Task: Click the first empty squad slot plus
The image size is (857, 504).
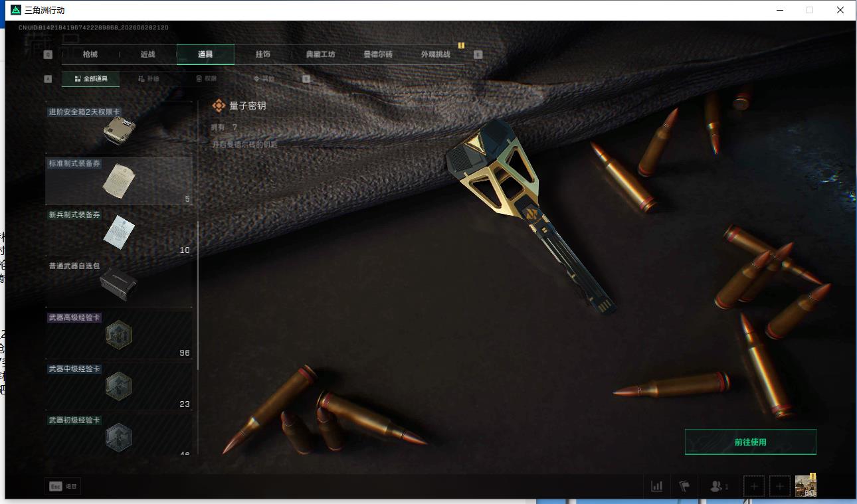Action: 754,486
